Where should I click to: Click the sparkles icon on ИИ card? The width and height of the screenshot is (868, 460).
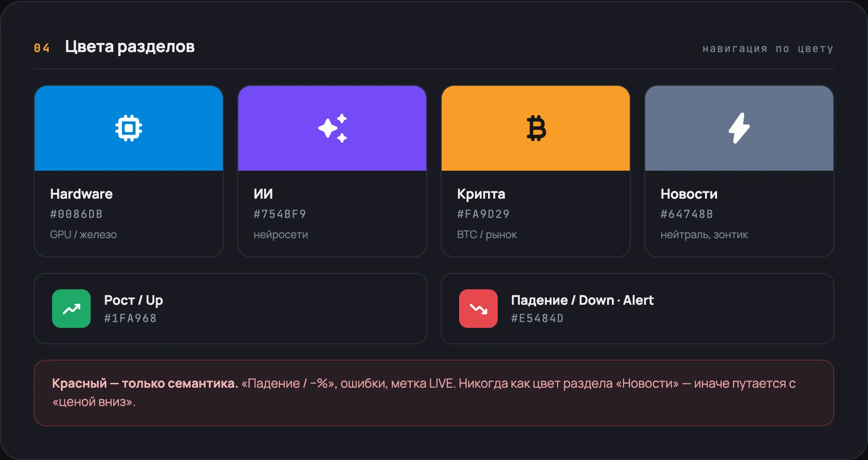[x=332, y=128]
